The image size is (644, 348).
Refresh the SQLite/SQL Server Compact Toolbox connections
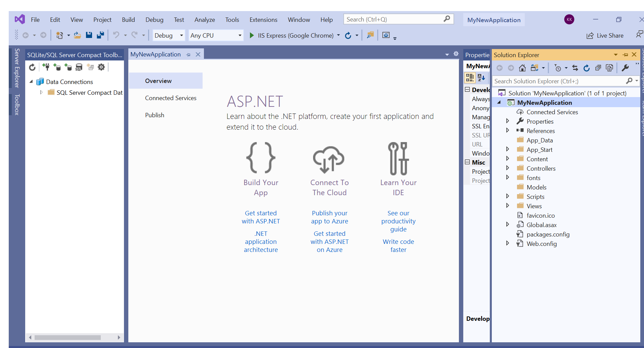(32, 67)
